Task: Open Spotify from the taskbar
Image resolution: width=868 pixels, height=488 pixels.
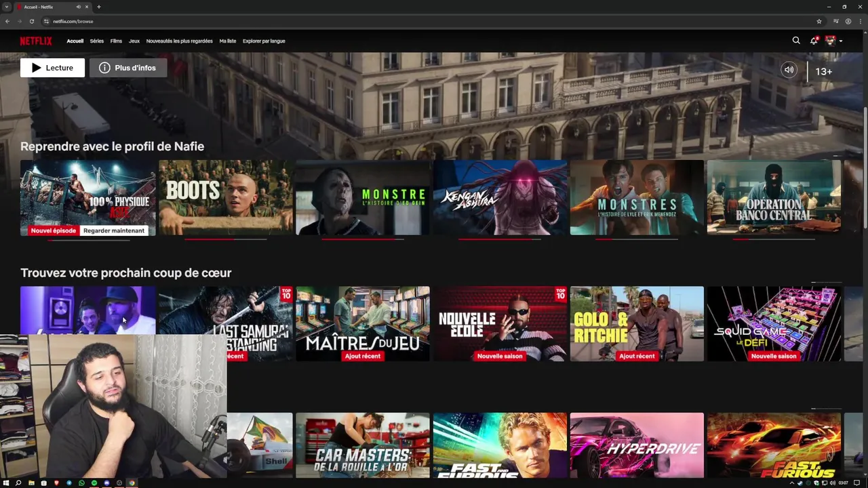Action: click(94, 483)
